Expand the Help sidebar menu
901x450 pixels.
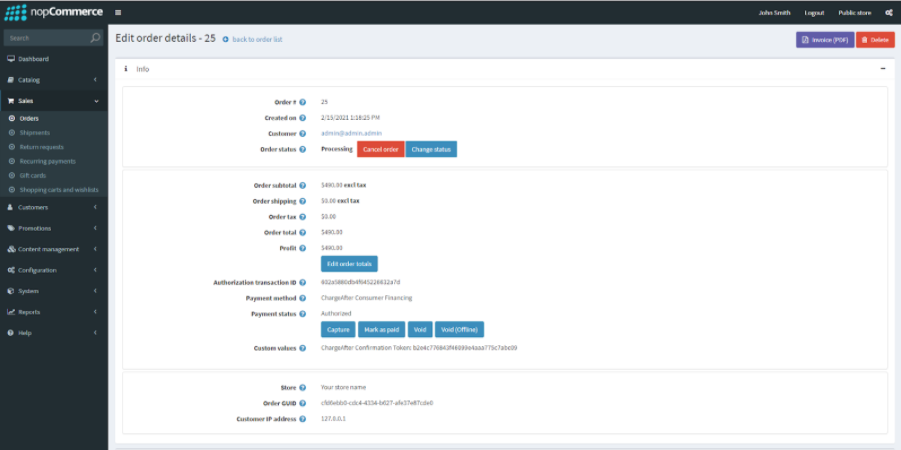point(53,333)
